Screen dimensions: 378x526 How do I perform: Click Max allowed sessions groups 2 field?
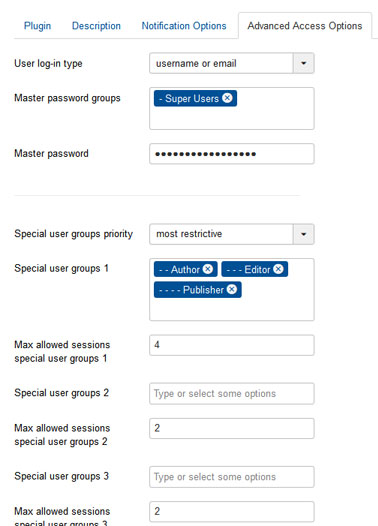pyautogui.click(x=232, y=428)
